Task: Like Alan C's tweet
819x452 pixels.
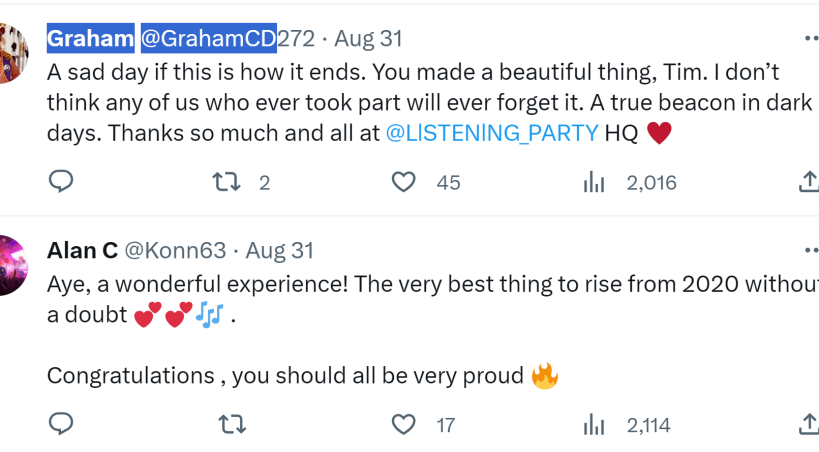Action: coord(403,425)
